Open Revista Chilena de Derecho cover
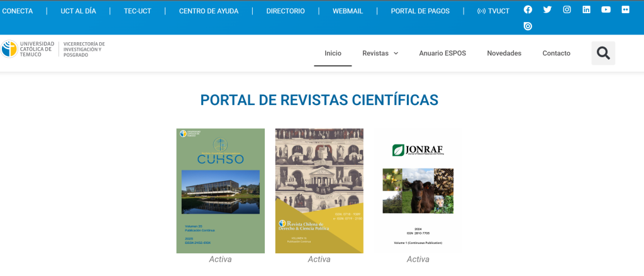Image resolution: width=644 pixels, height=276 pixels. pyautogui.click(x=319, y=190)
